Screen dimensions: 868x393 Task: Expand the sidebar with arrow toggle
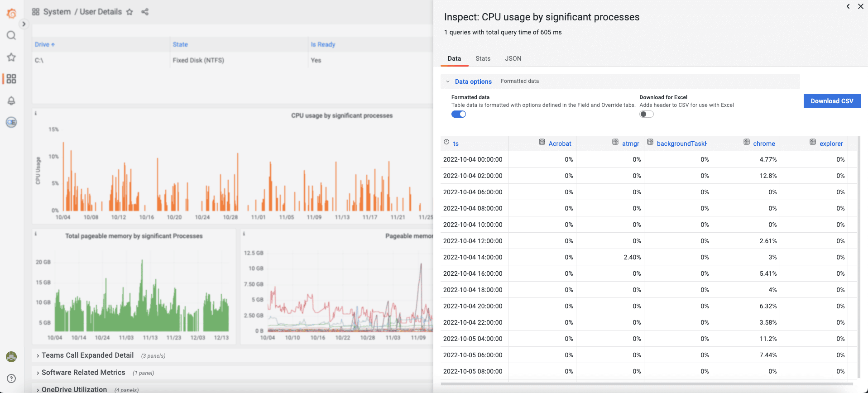click(24, 24)
